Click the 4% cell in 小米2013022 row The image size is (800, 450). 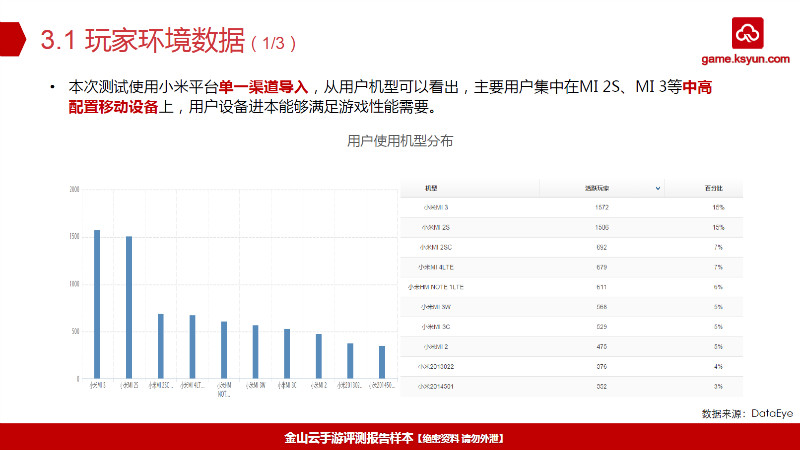coord(718,367)
